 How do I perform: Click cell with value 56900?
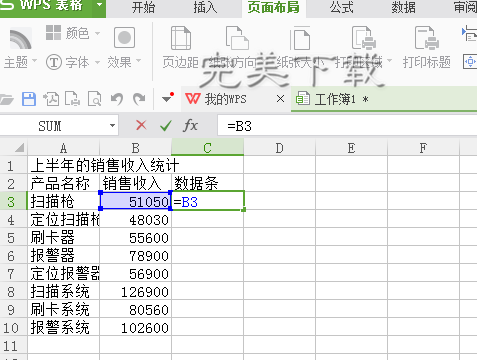[136, 273]
